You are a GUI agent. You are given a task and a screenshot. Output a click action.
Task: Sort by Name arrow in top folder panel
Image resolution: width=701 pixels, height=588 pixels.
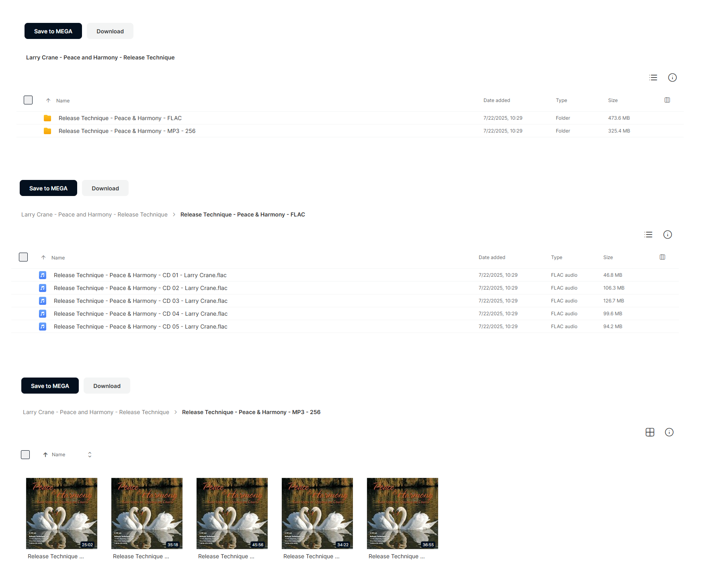(x=48, y=100)
